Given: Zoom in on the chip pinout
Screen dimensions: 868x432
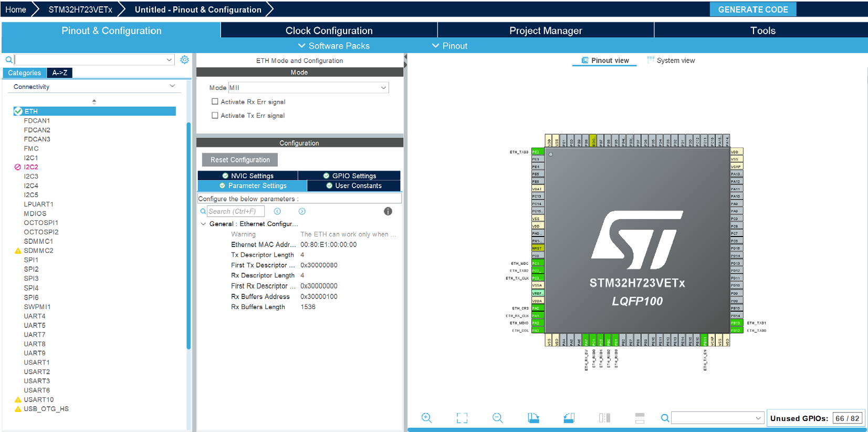Looking at the screenshot, I should coord(427,418).
